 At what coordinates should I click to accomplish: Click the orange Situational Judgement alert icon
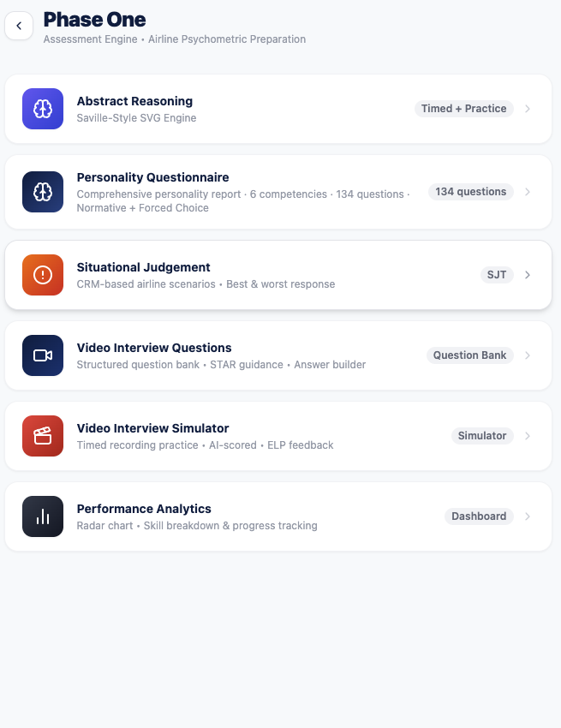tap(43, 275)
